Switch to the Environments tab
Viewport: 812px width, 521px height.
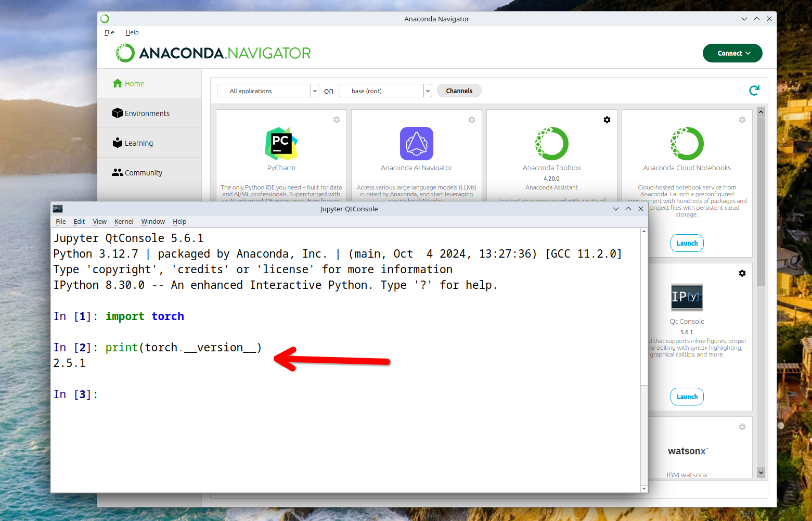click(149, 113)
